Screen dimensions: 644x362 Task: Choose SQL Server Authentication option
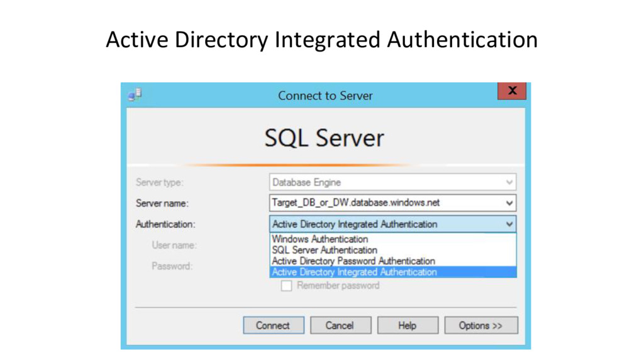pyautogui.click(x=393, y=250)
